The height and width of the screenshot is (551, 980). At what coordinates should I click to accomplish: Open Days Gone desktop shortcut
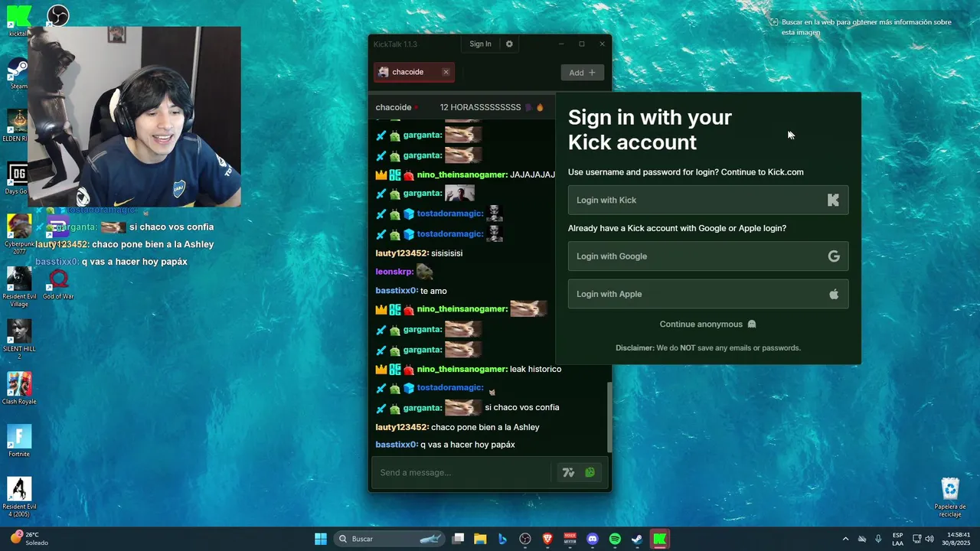click(18, 178)
